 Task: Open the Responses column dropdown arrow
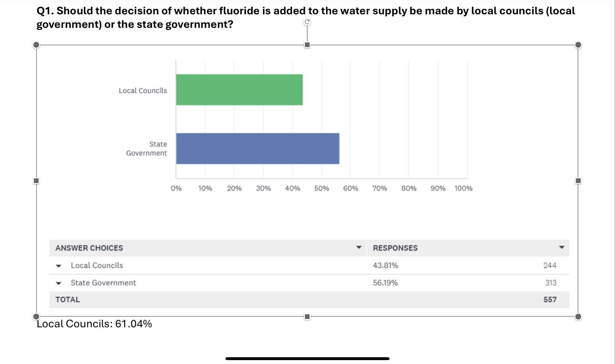coord(562,248)
